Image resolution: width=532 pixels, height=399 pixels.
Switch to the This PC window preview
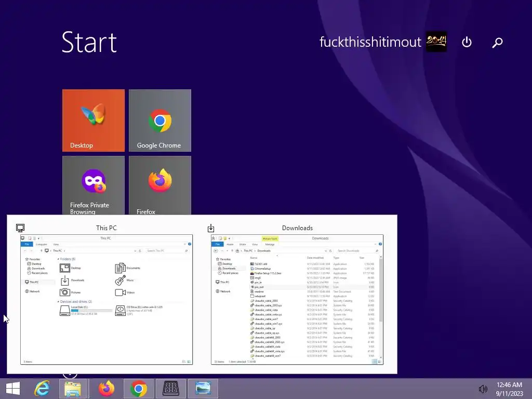[107, 299]
